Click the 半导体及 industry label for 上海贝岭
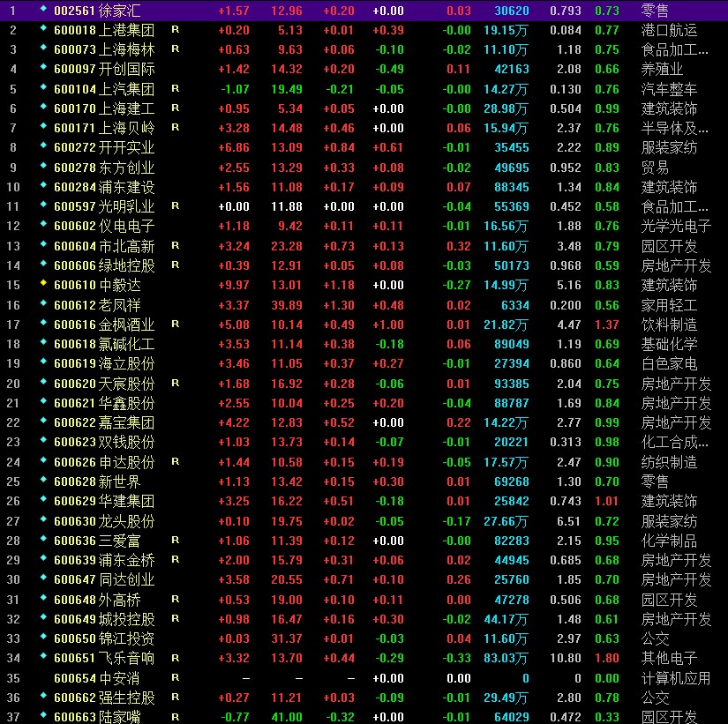Viewport: 728px width, 724px height. [674, 129]
